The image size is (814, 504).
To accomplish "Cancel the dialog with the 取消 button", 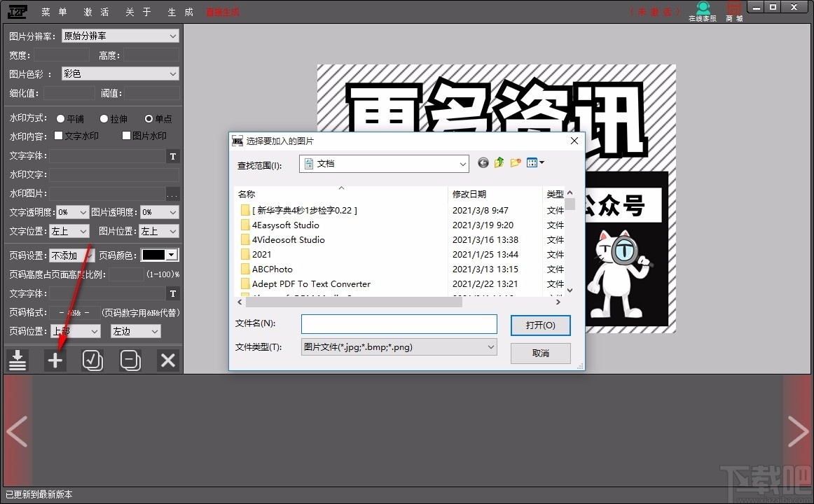I will 540,353.
